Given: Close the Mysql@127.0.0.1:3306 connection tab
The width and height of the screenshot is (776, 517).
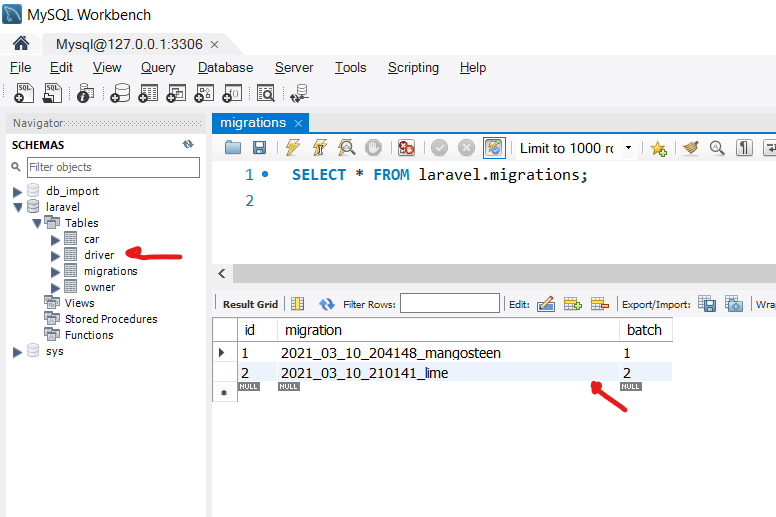Looking at the screenshot, I should (x=214, y=45).
